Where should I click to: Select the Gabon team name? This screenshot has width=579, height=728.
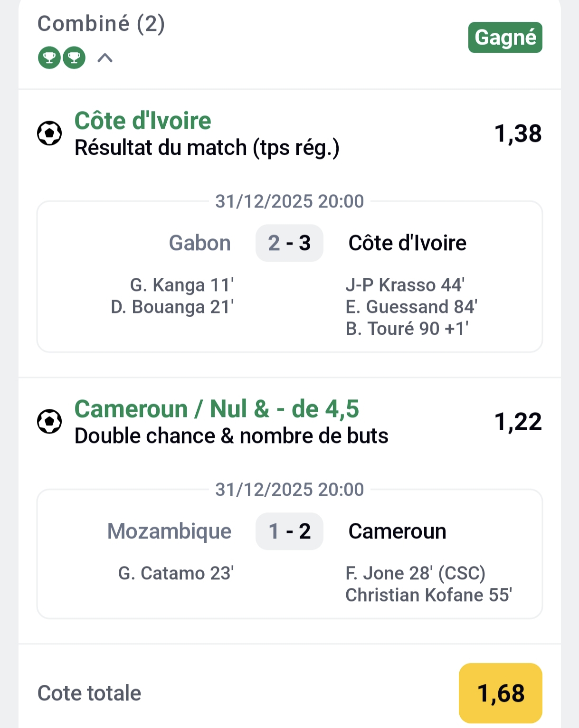tap(200, 243)
